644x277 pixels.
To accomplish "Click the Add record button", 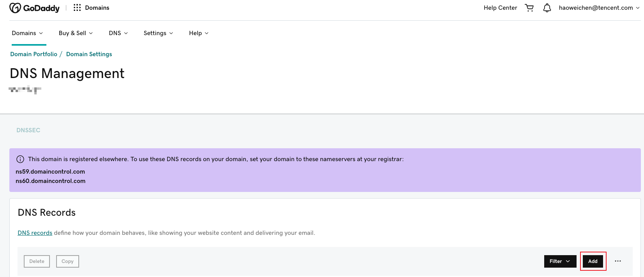I will tap(593, 261).
